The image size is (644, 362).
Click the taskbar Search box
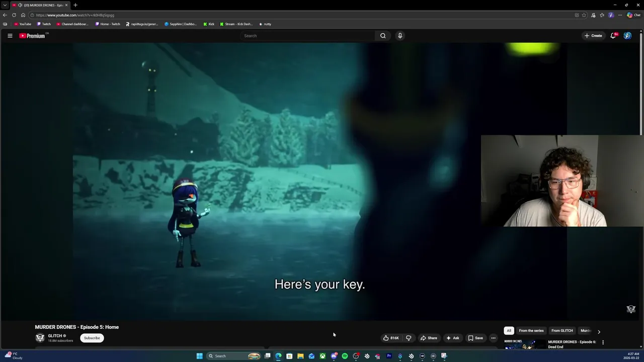tap(233, 356)
